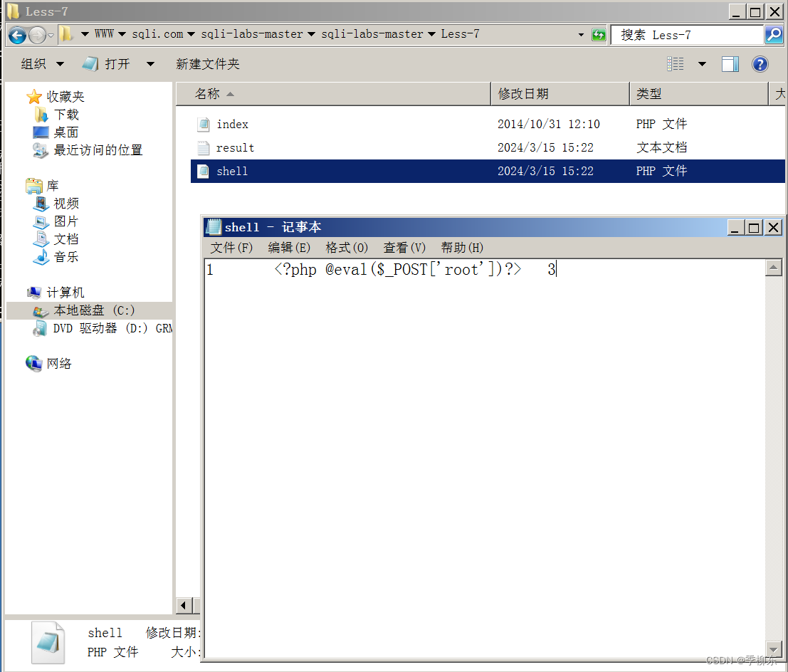Click the index file icon

coord(204,124)
